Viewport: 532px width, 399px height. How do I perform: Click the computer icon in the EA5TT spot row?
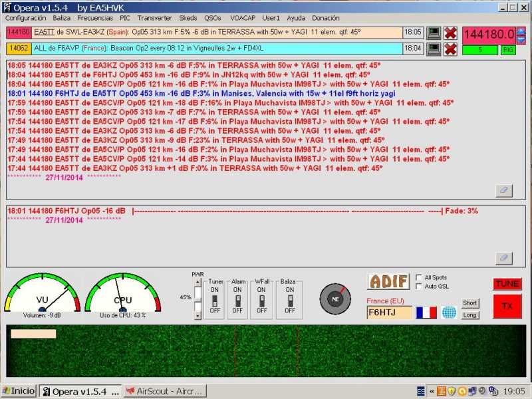tap(434, 33)
